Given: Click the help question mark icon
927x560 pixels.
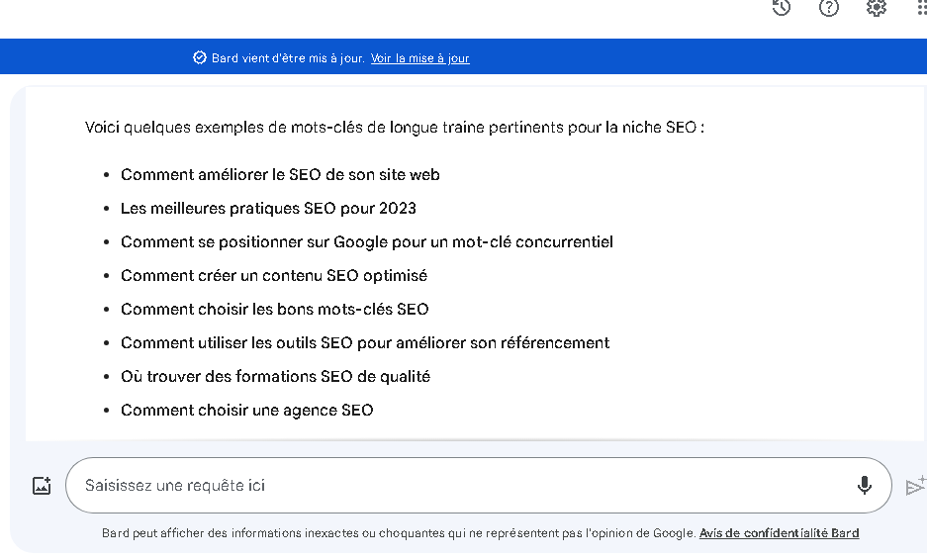Looking at the screenshot, I should pyautogui.click(x=829, y=8).
